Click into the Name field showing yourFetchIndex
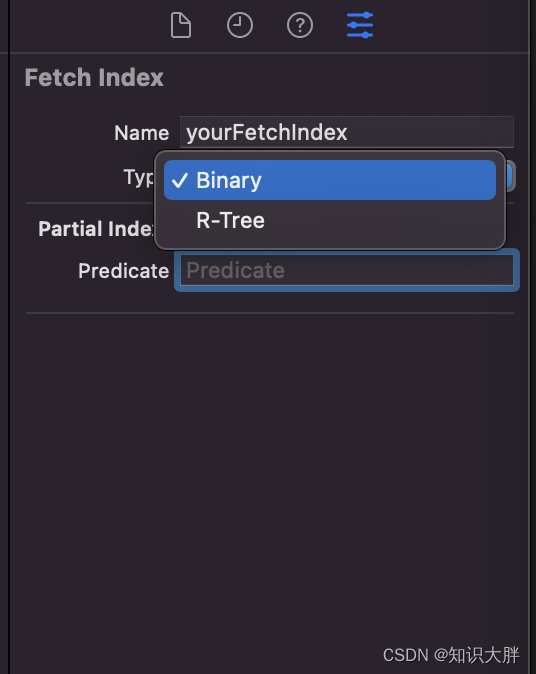The height and width of the screenshot is (674, 536). 346,132
